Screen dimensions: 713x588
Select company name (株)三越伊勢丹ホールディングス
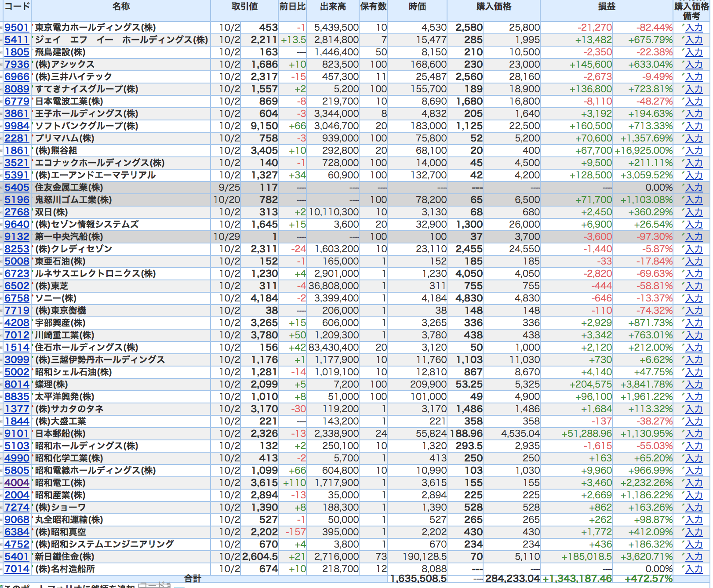coord(100,359)
